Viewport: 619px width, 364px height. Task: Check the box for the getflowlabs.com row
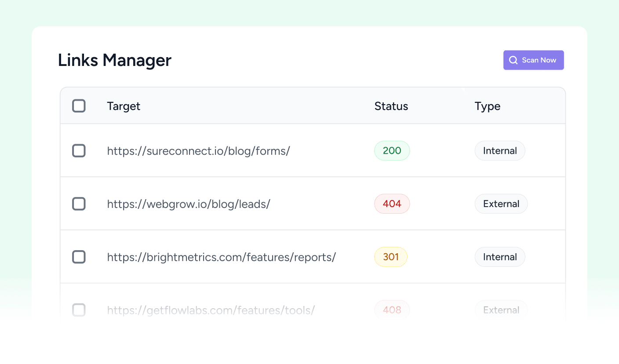coord(79,310)
